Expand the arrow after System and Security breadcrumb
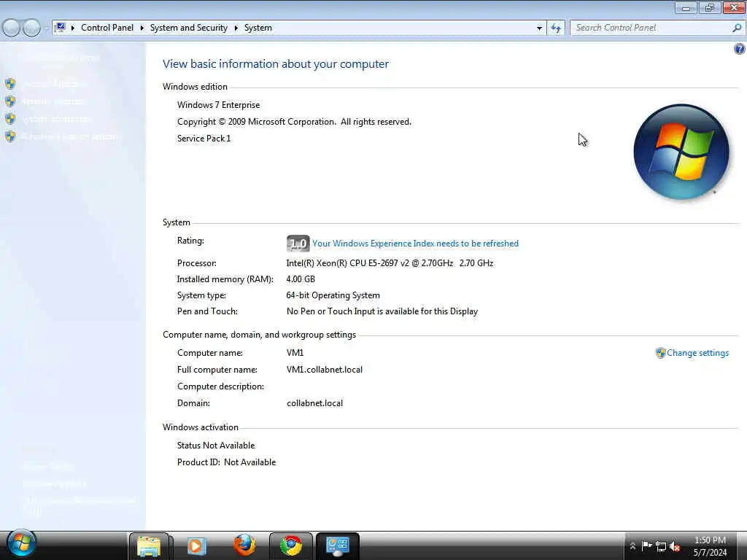 tap(236, 28)
